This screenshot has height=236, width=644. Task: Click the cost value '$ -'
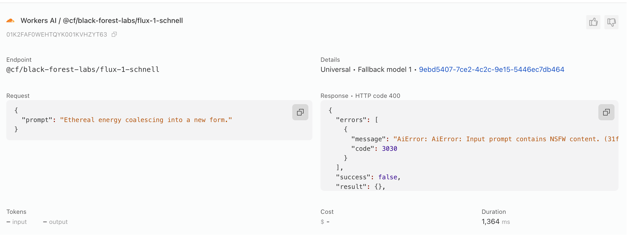(x=325, y=222)
